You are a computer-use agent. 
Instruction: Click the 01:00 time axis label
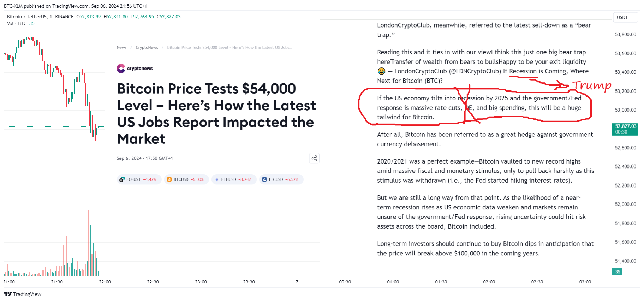393,282
